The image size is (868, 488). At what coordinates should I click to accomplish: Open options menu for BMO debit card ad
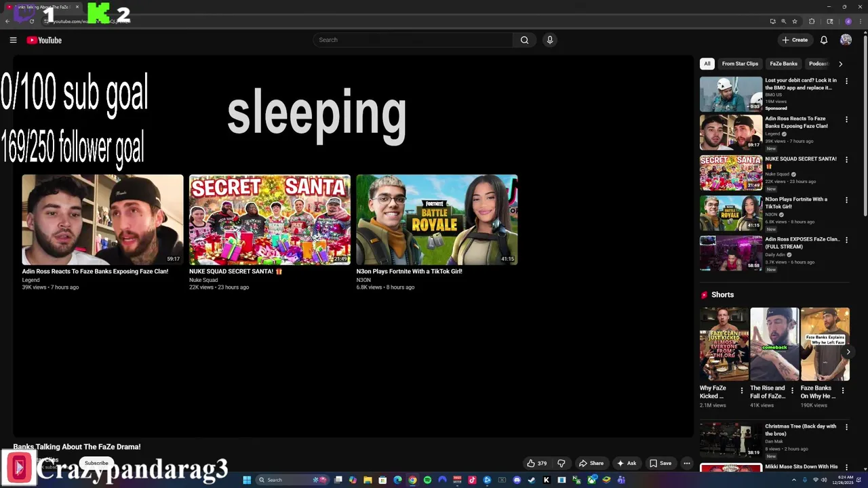click(x=846, y=81)
